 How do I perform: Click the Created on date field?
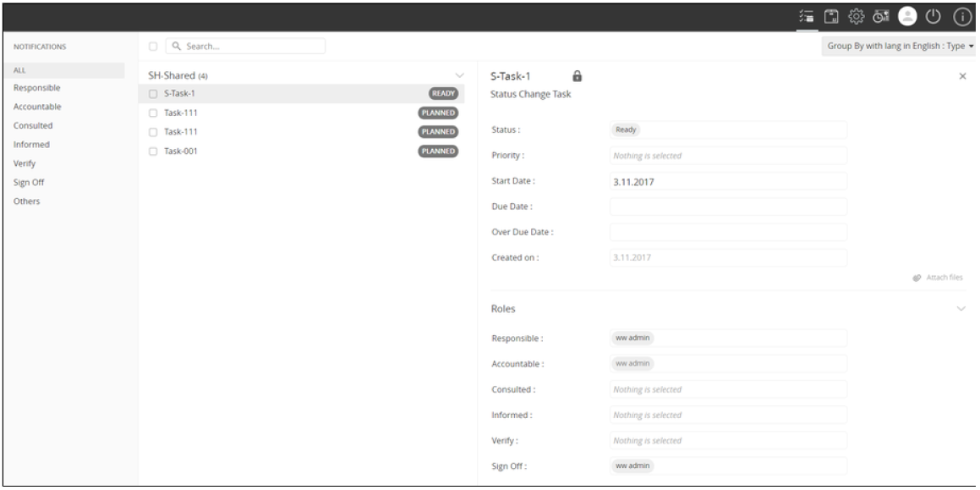tap(728, 258)
